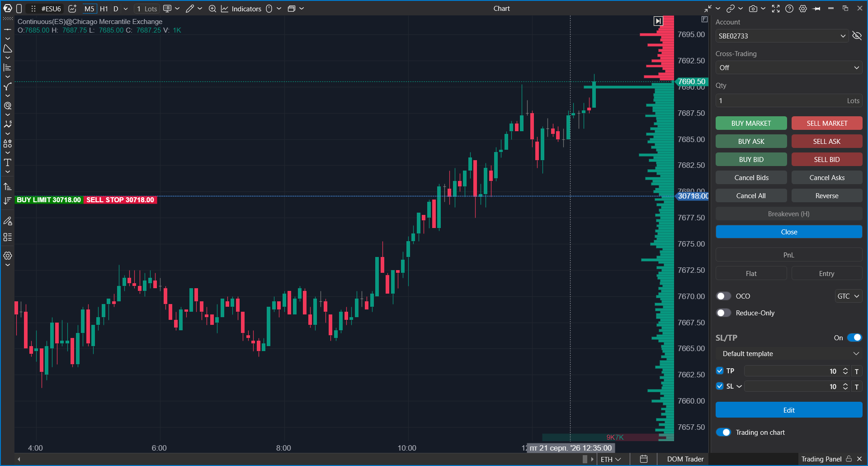This screenshot has width=868, height=466.
Task: Click the blue Close position button
Action: click(789, 232)
